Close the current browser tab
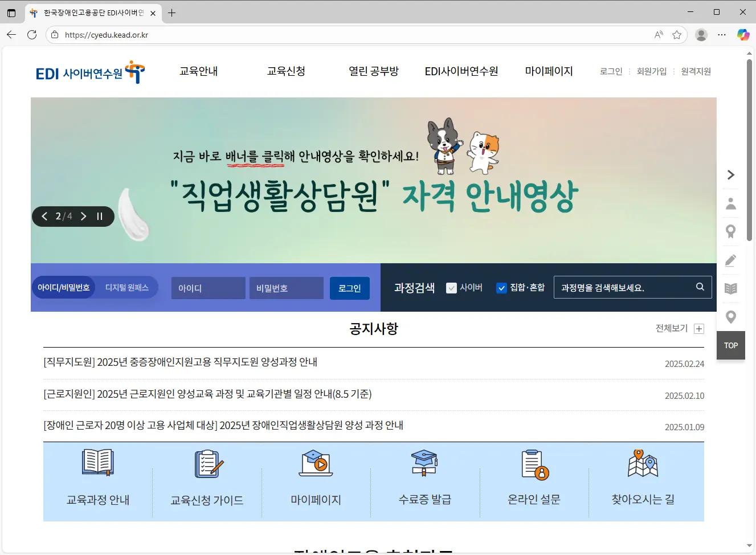Screen dimensions: 756x555 coord(153,13)
